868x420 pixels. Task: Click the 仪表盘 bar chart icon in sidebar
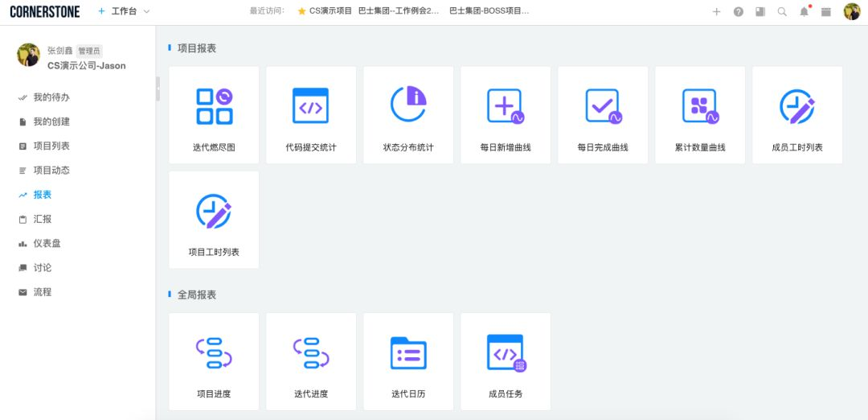click(23, 244)
